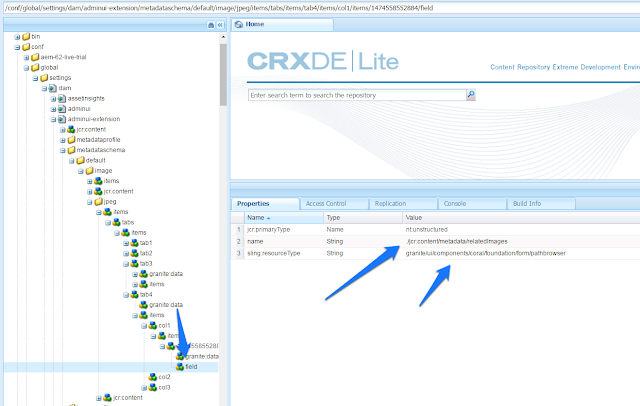The width and height of the screenshot is (640, 406).
Task: Click the metadataprofile folder icon
Action: pyautogui.click(x=71, y=140)
